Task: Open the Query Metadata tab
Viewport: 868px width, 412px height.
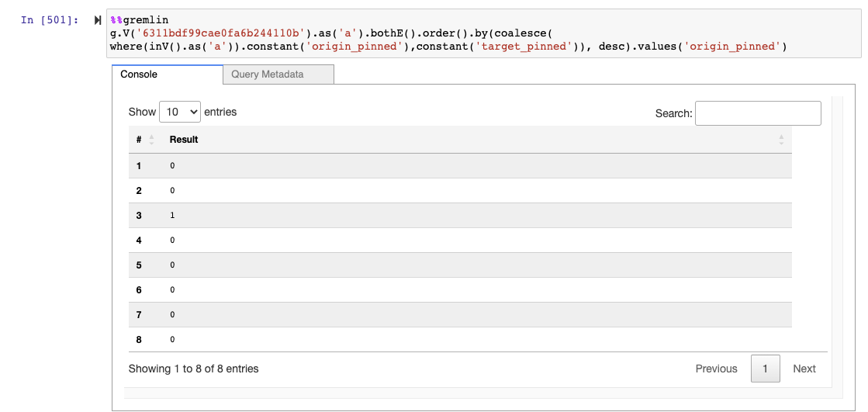Action: point(268,74)
